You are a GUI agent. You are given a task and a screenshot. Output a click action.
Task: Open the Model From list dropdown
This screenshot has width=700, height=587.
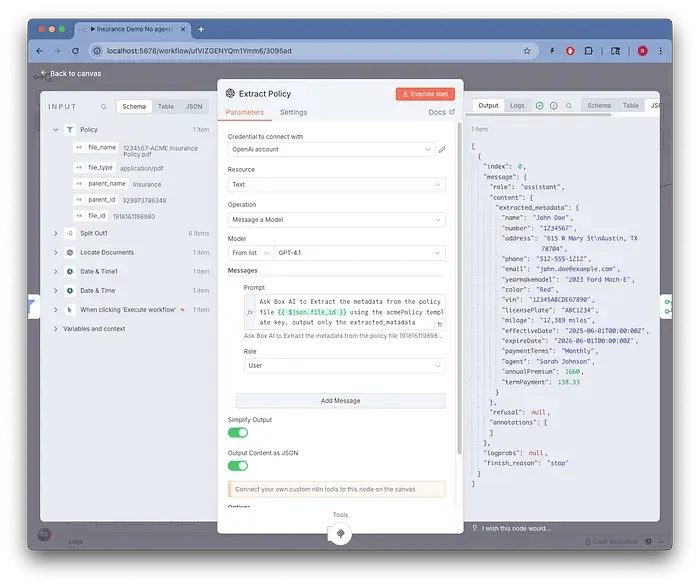click(x=250, y=253)
